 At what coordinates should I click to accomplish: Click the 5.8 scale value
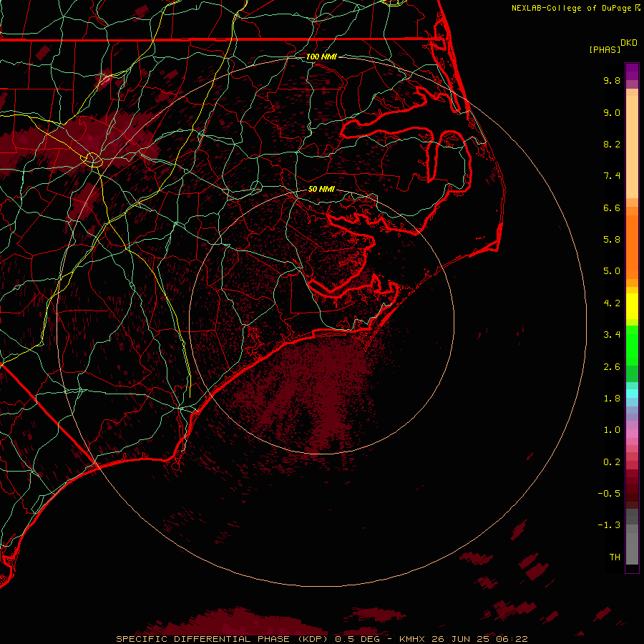pyautogui.click(x=612, y=240)
